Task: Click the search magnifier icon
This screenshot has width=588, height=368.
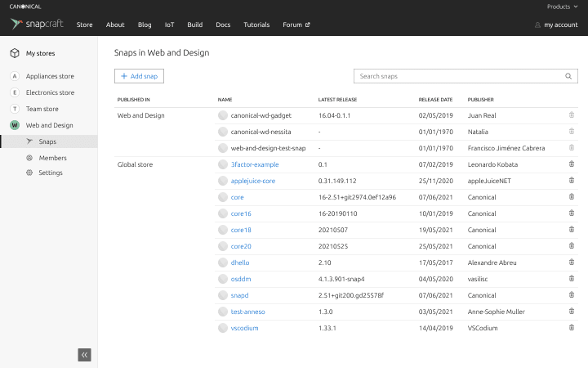Action: [568, 76]
